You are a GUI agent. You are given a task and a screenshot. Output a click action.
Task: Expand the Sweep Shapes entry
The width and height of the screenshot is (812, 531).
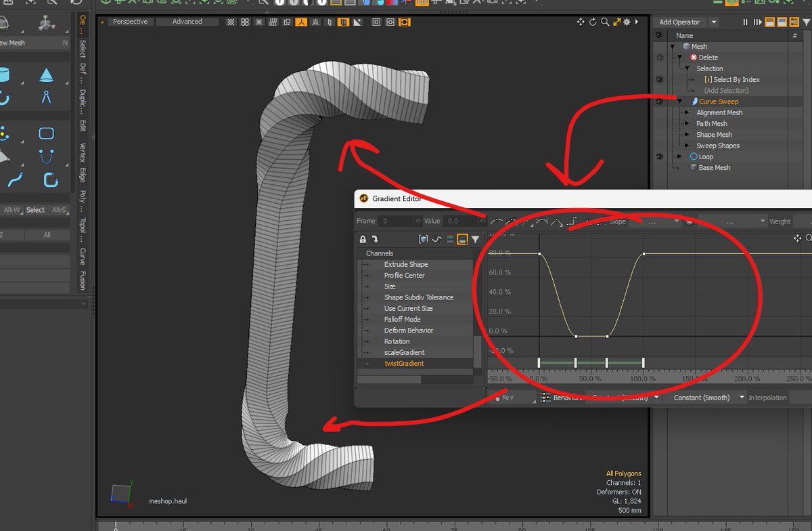[687, 146]
